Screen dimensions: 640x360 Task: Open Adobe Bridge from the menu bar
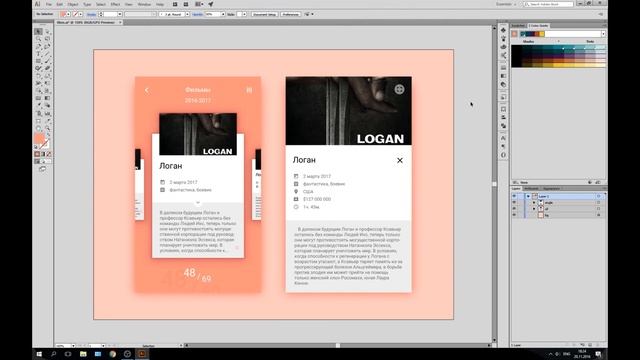[175, 4]
